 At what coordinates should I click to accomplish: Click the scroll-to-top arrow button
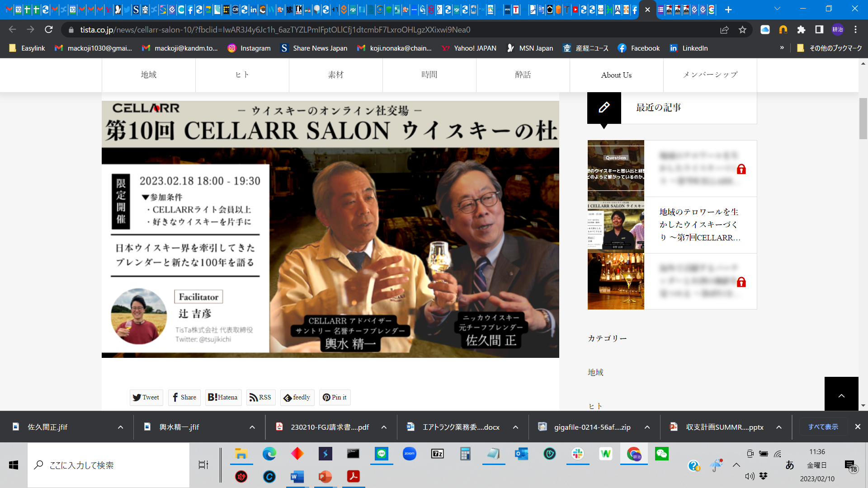coord(841,394)
